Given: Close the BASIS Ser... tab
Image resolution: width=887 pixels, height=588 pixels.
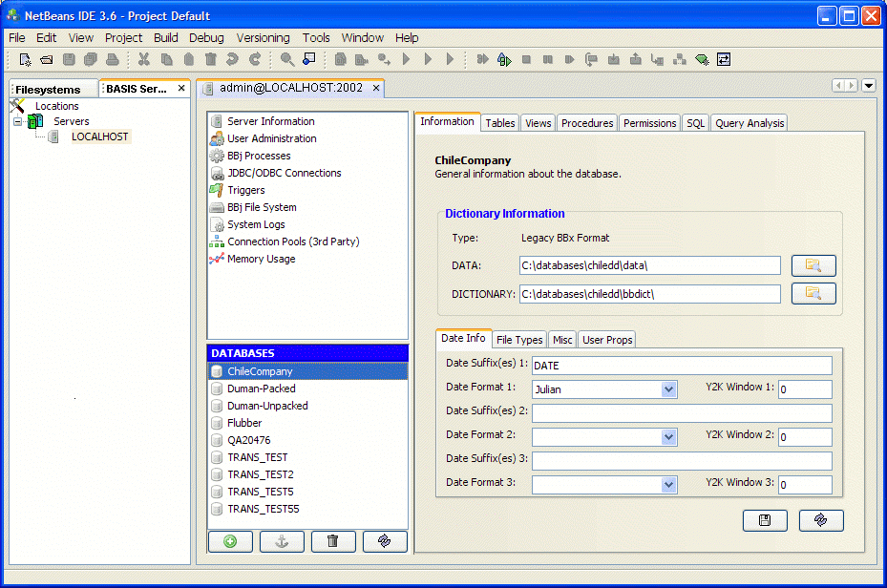Looking at the screenshot, I should coord(181,88).
